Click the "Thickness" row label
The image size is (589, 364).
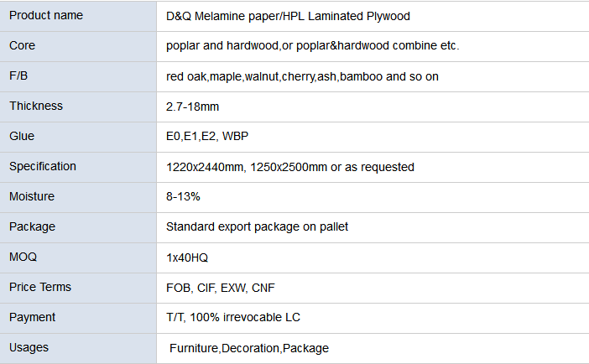tap(36, 106)
